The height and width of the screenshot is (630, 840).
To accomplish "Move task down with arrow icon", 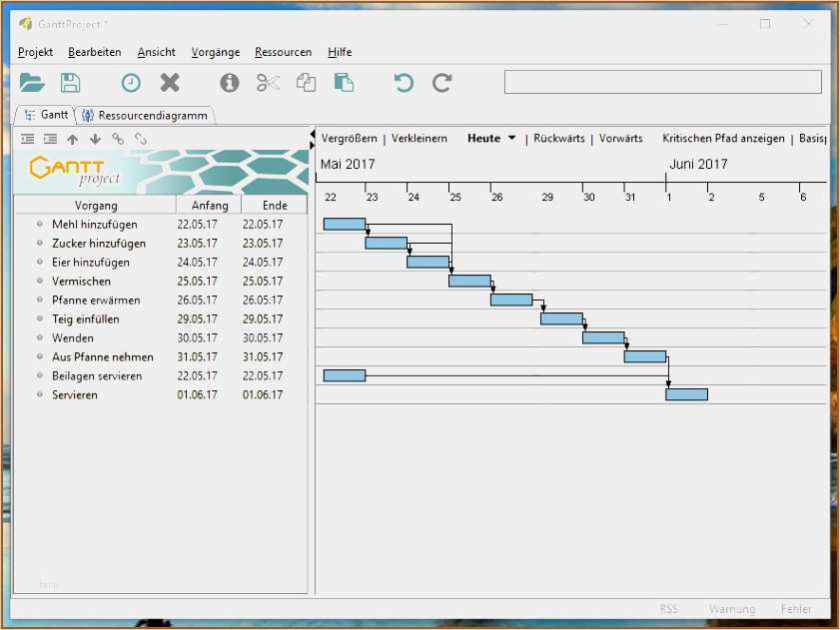I will (95, 139).
